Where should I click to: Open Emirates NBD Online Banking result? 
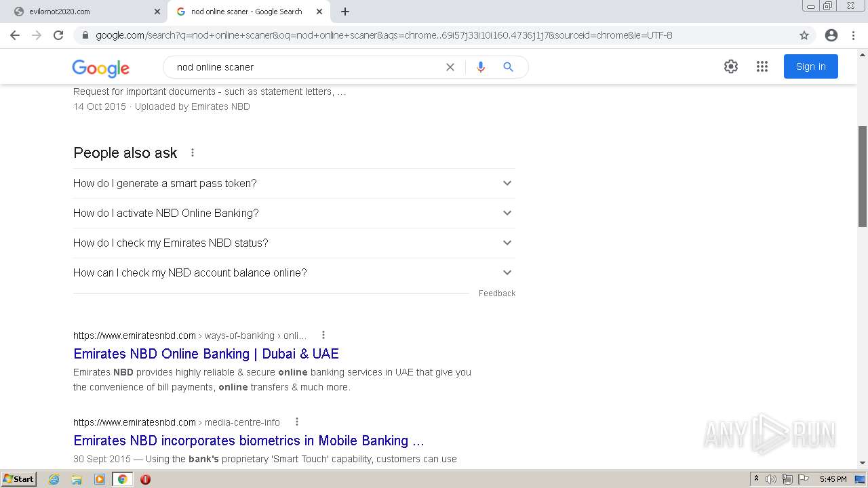click(206, 354)
